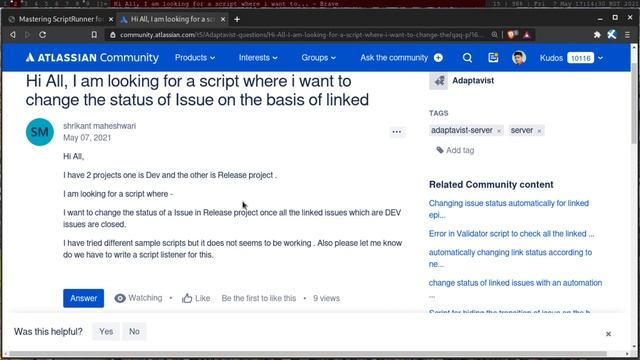Click the server tag label
The width and height of the screenshot is (640, 360).
[x=522, y=130]
